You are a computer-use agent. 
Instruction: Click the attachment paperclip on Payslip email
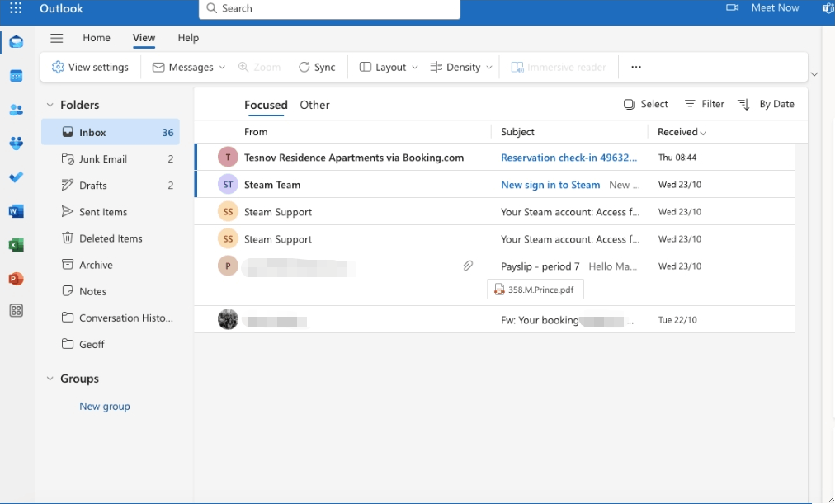coord(468,266)
